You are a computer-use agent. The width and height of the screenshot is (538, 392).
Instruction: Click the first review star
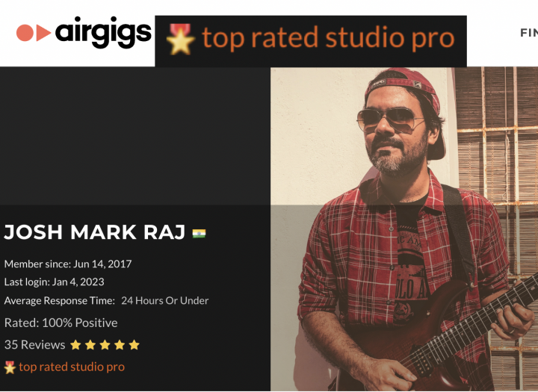click(x=75, y=345)
